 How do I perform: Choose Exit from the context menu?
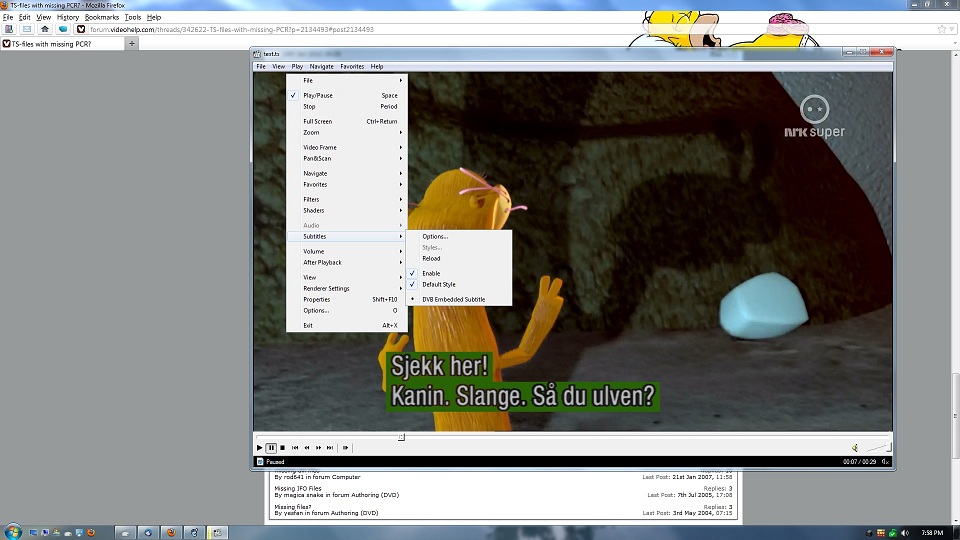[x=347, y=326]
